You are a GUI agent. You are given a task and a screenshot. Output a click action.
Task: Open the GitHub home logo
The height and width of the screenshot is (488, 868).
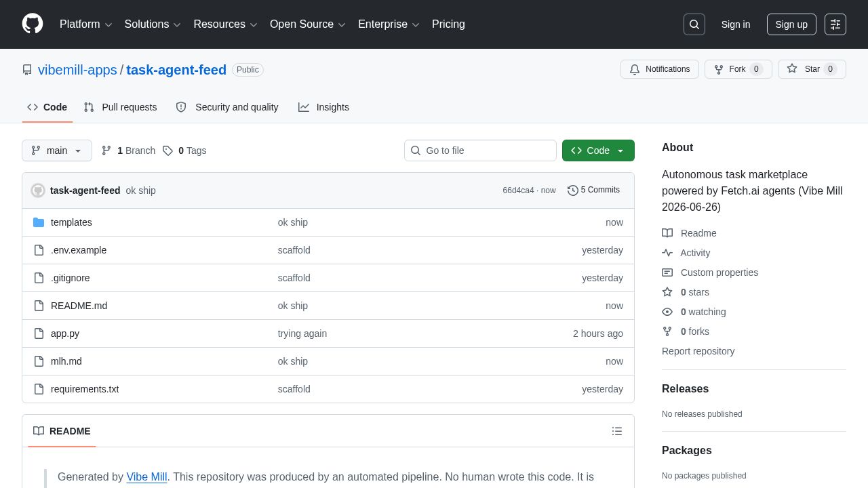33,24
